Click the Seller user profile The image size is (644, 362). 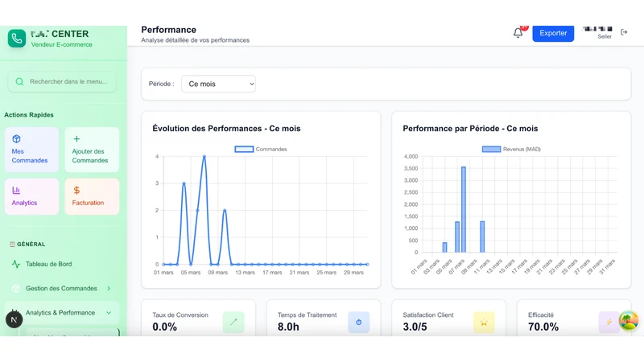(x=597, y=32)
